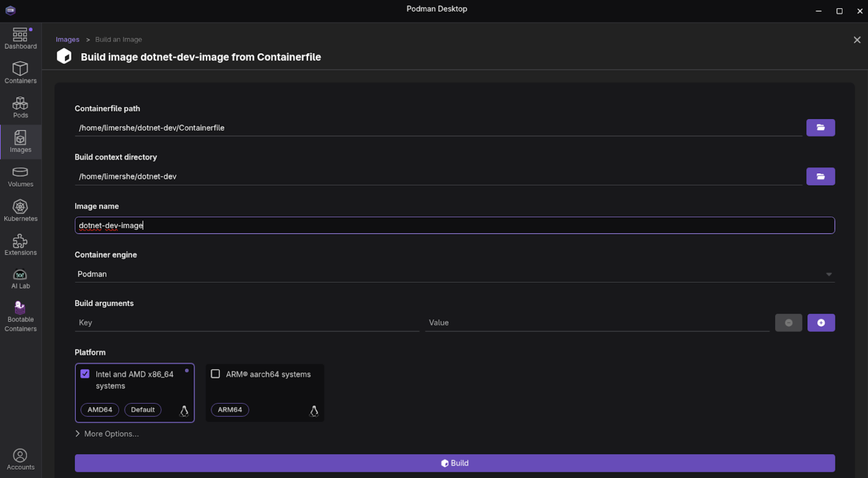
Task: Browse for Containerfile path folder
Action: tap(820, 128)
